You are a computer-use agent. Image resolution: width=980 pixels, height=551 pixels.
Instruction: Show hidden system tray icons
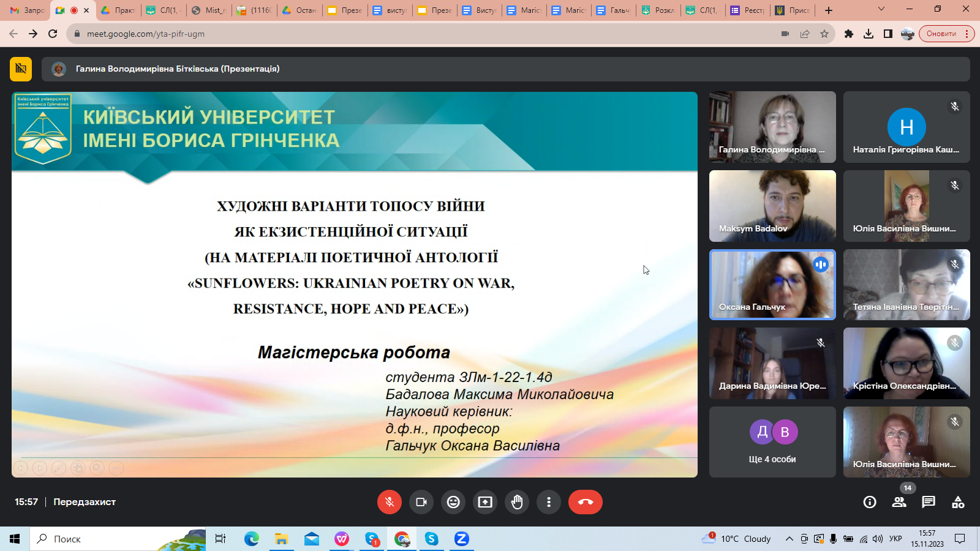coord(789,539)
